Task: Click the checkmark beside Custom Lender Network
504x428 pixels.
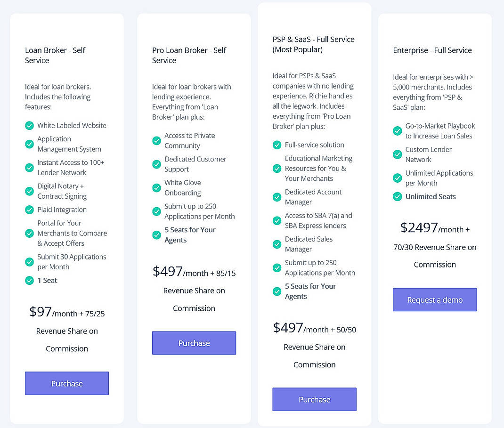Action: point(397,154)
